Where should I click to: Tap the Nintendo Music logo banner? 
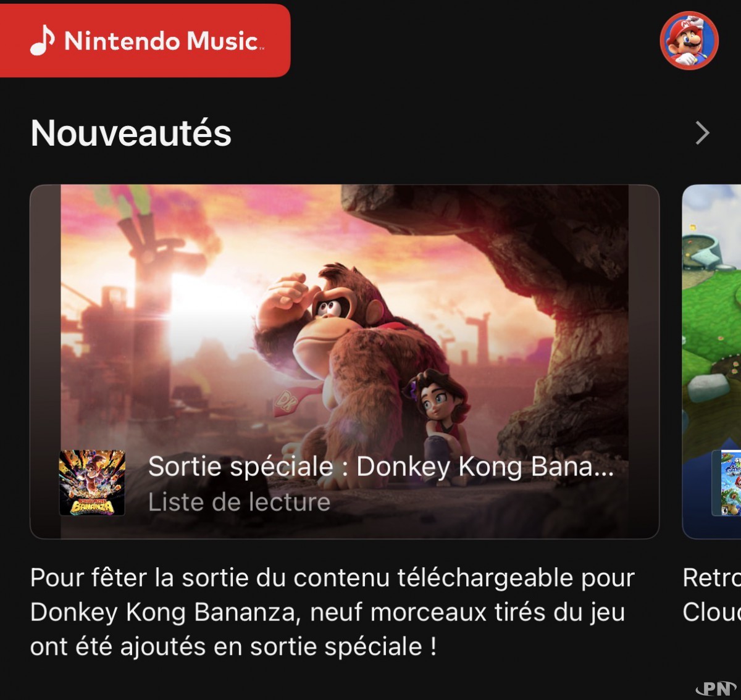pos(145,41)
